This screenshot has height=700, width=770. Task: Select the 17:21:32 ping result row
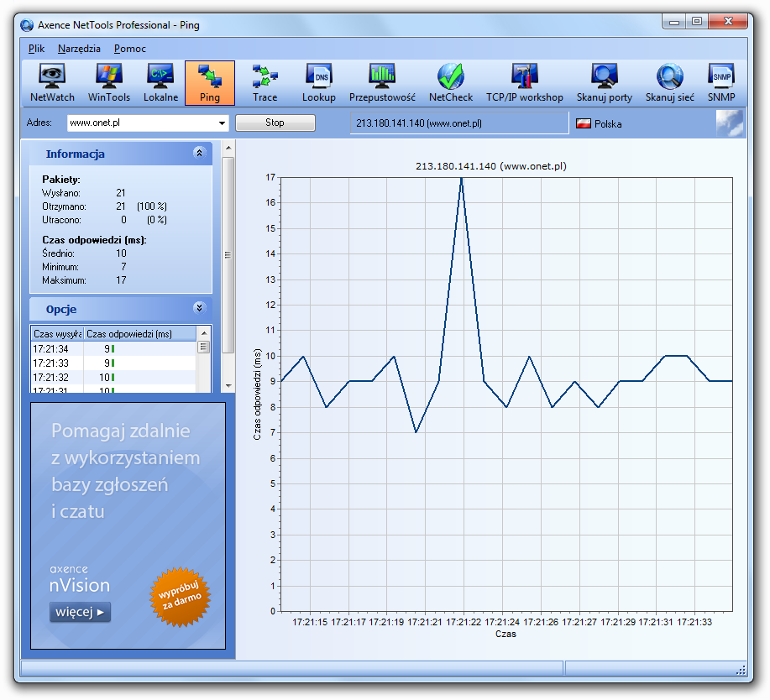114,378
